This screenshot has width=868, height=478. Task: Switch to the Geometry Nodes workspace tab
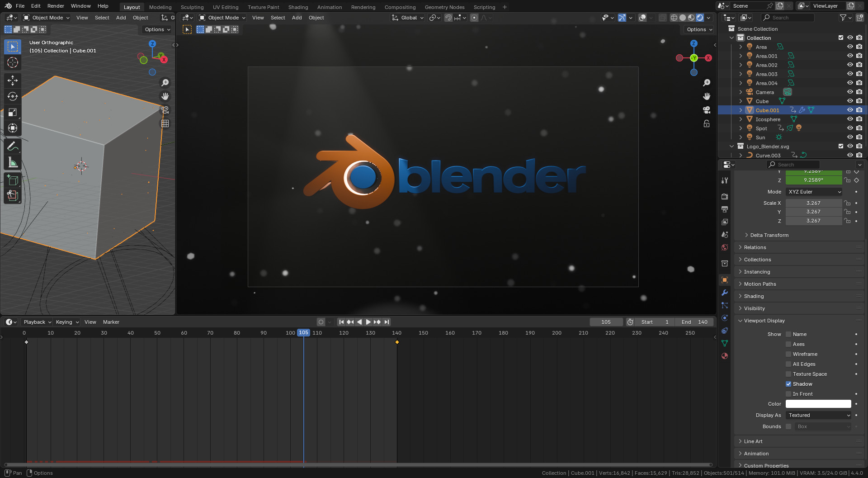pyautogui.click(x=444, y=7)
